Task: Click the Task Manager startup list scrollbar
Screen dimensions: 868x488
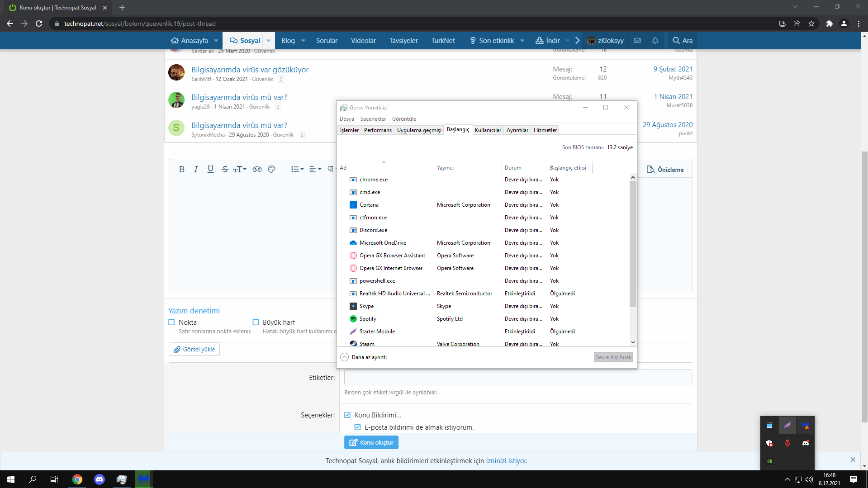Action: point(633,244)
